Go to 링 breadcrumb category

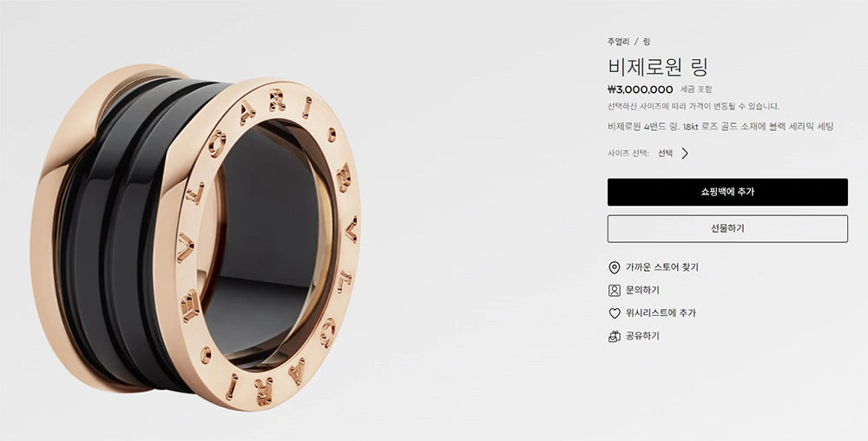(x=647, y=42)
